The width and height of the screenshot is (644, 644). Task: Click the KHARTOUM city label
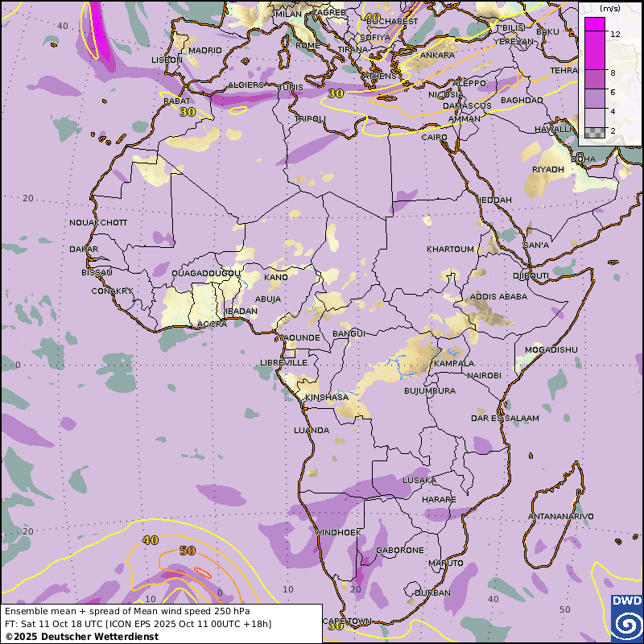[451, 250]
